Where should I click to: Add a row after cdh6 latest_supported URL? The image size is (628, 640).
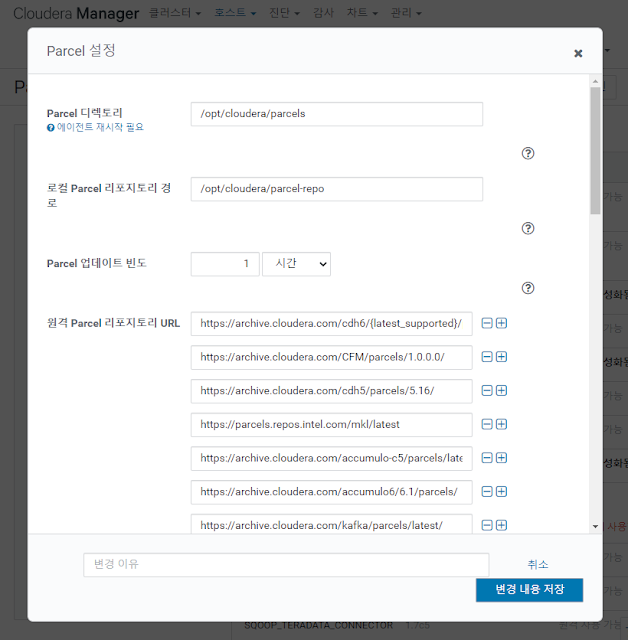[x=502, y=323]
